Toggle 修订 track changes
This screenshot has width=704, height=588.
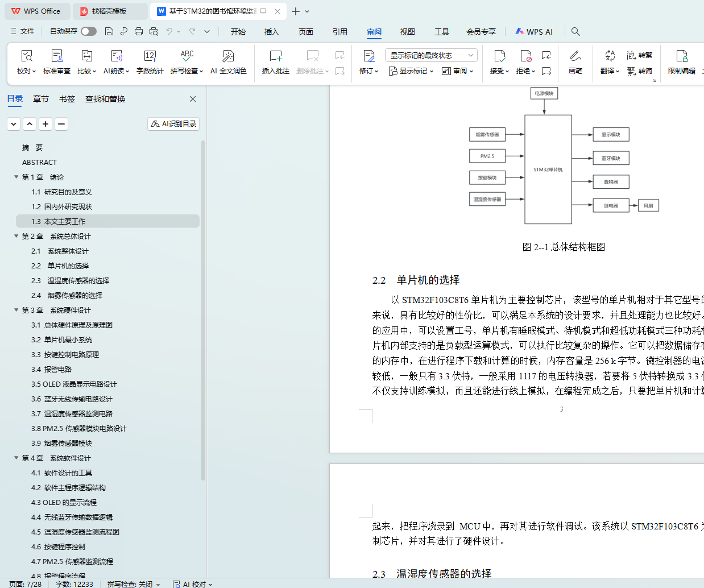pyautogui.click(x=368, y=63)
